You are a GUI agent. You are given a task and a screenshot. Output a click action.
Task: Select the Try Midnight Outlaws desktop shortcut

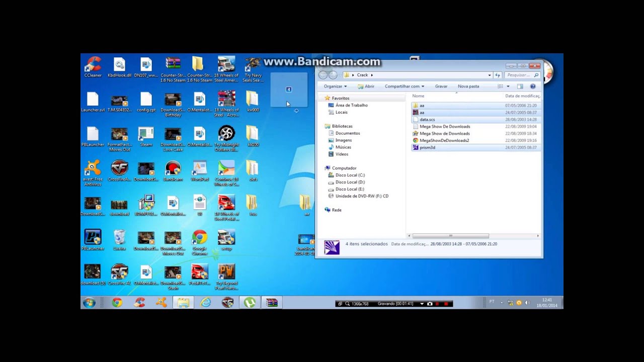(226, 139)
